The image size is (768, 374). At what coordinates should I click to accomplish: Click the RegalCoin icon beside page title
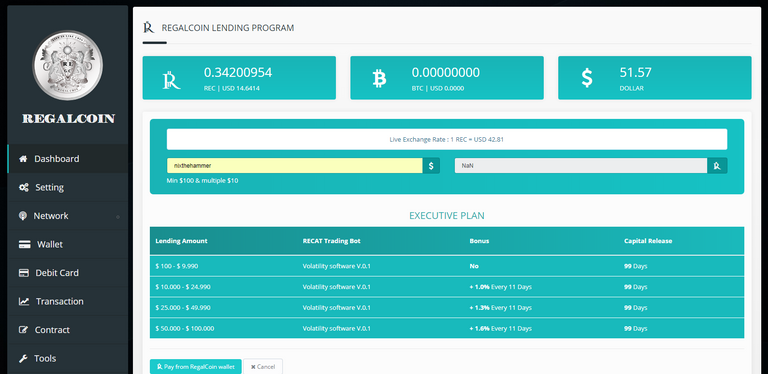pyautogui.click(x=148, y=27)
